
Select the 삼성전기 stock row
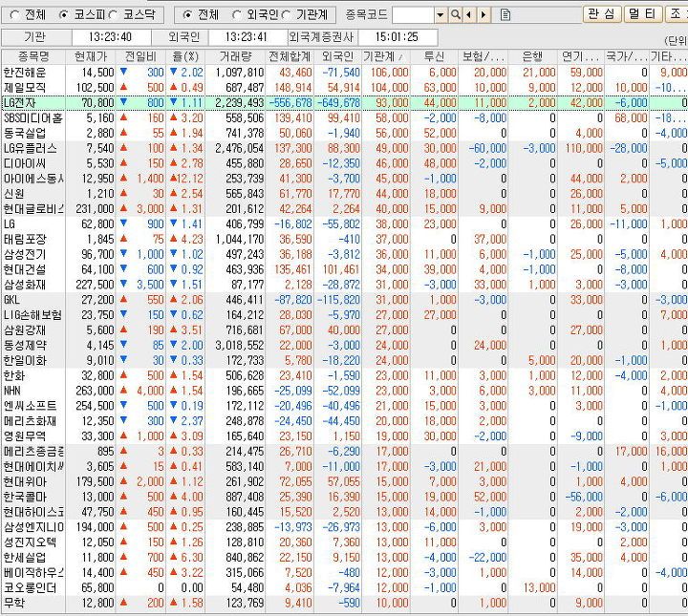pyautogui.click(x=344, y=254)
